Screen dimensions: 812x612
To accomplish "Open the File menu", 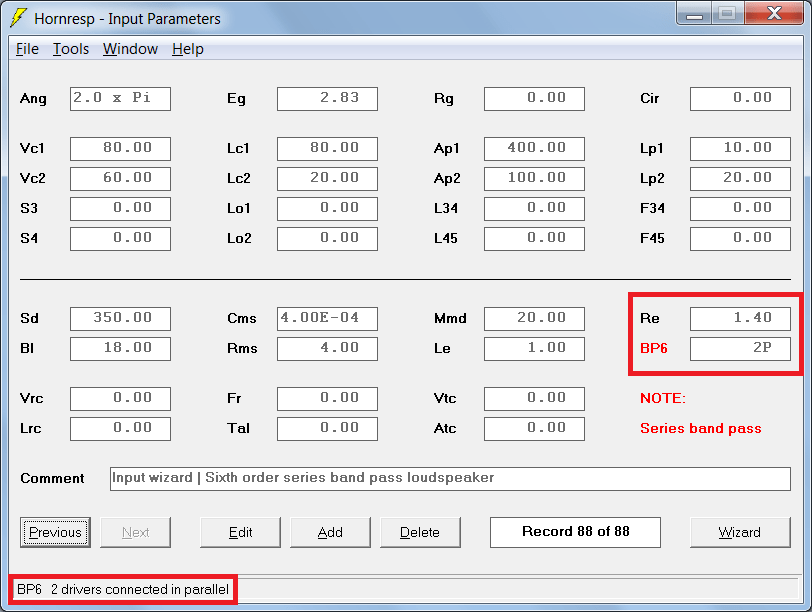I will [27, 49].
